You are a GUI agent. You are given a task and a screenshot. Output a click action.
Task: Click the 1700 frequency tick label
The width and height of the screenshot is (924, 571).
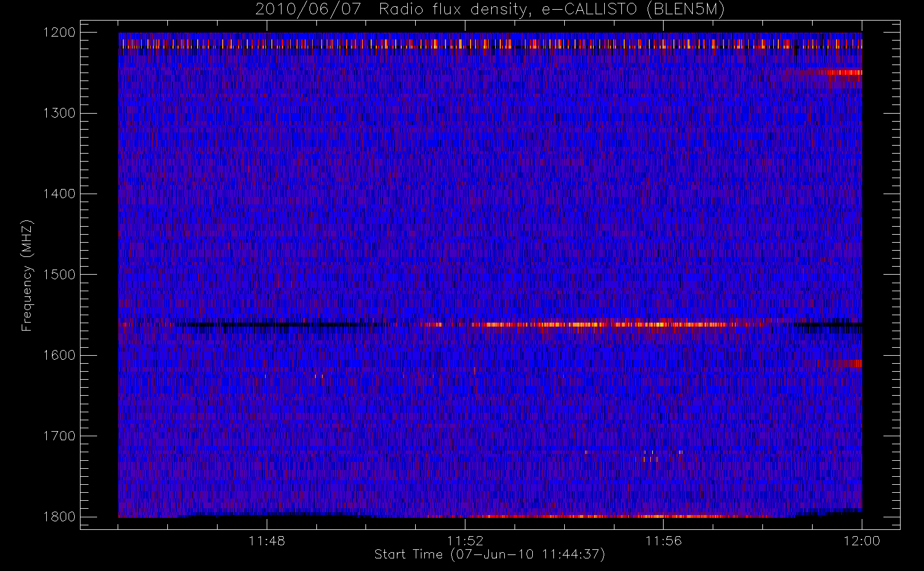[59, 436]
